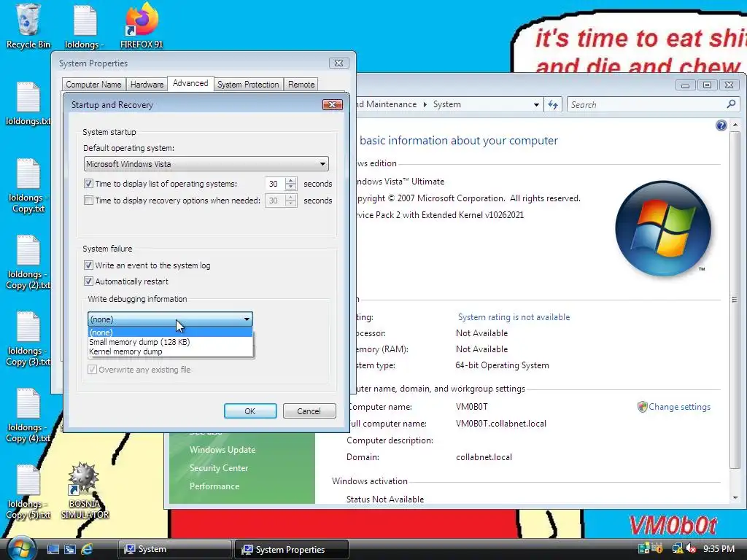Click OK in Startup and Recovery
This screenshot has width=747, height=560.
click(x=250, y=411)
